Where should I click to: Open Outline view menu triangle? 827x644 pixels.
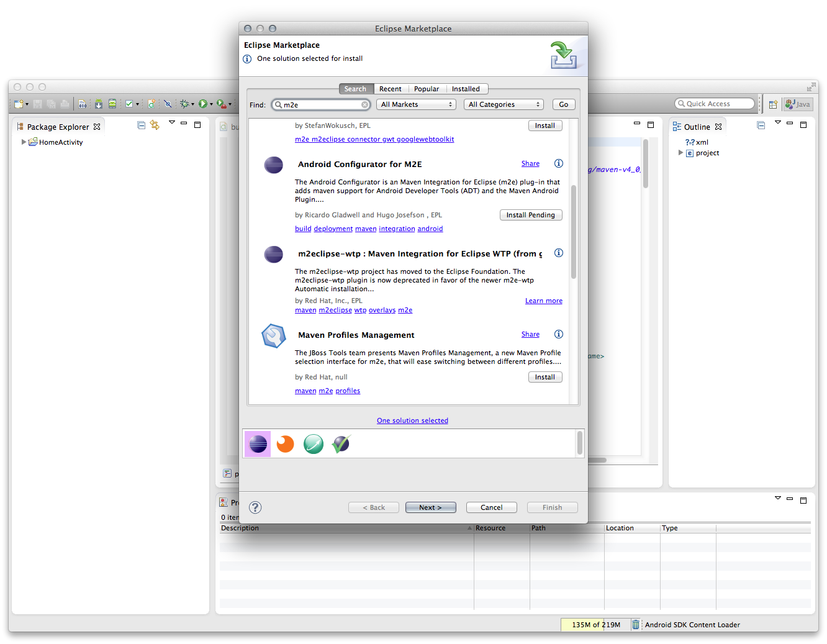click(x=778, y=122)
